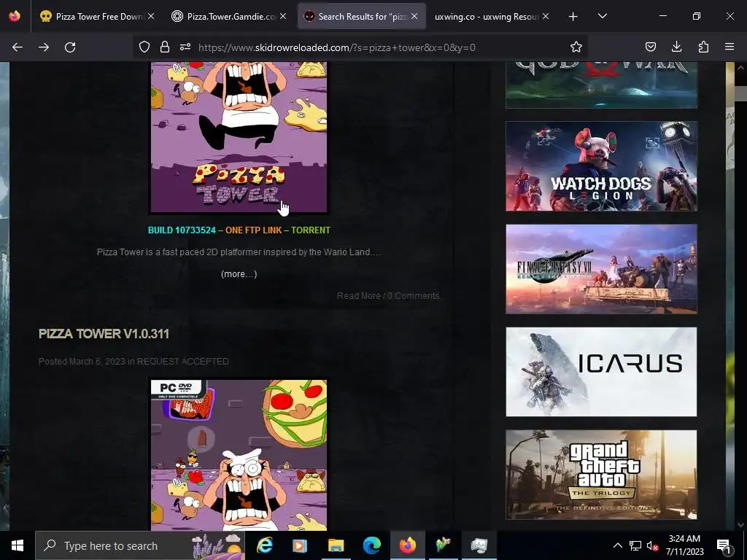The height and width of the screenshot is (560, 747).
Task: Click the Type here to search box
Action: pos(140,545)
